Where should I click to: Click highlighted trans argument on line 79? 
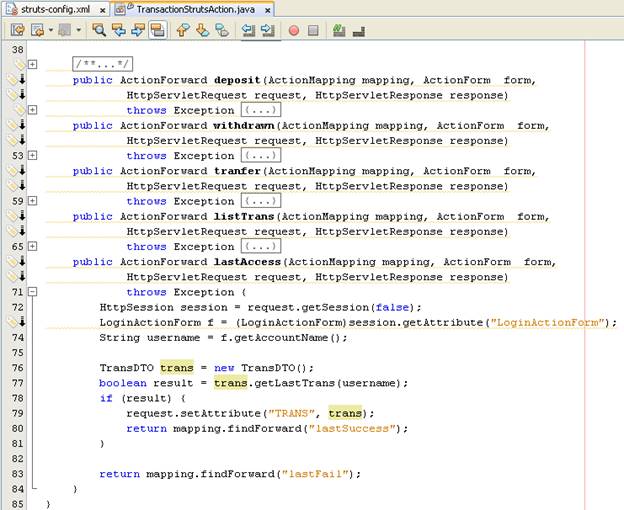click(x=345, y=413)
